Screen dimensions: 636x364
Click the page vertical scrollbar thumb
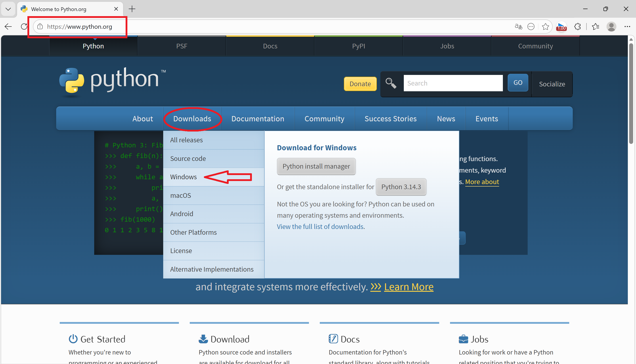click(631, 93)
